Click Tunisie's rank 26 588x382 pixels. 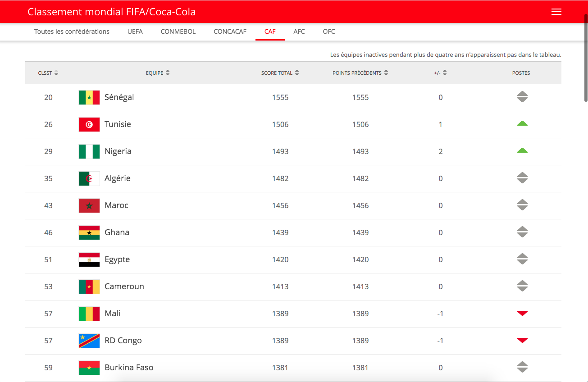tap(48, 124)
